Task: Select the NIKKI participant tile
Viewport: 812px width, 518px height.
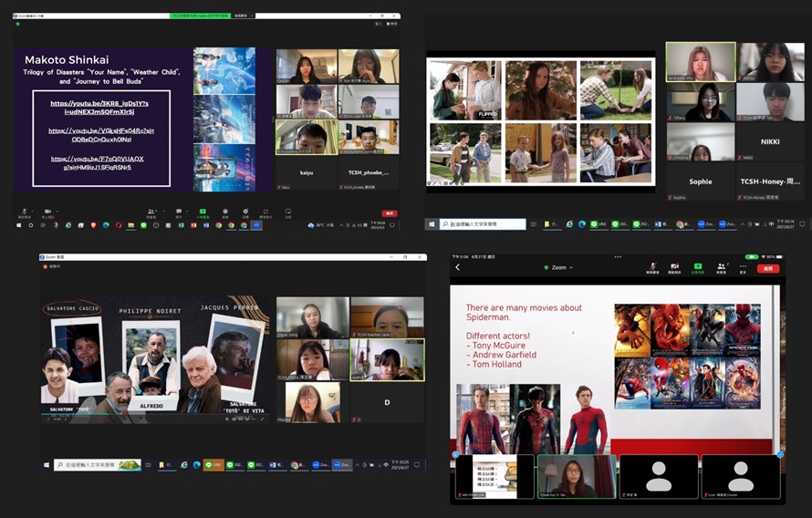Action: click(770, 141)
